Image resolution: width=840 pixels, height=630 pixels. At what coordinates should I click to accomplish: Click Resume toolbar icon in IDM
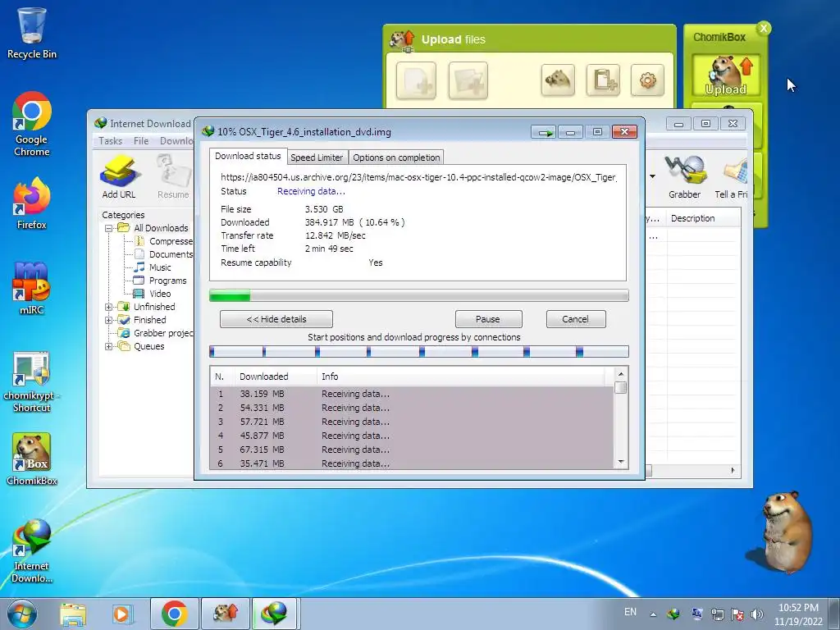[x=173, y=177]
